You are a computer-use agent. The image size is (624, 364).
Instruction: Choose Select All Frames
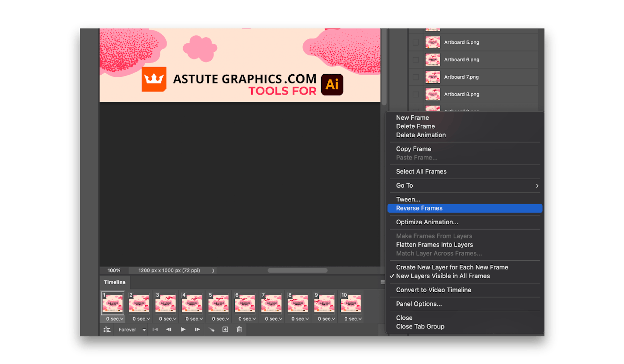tap(421, 171)
